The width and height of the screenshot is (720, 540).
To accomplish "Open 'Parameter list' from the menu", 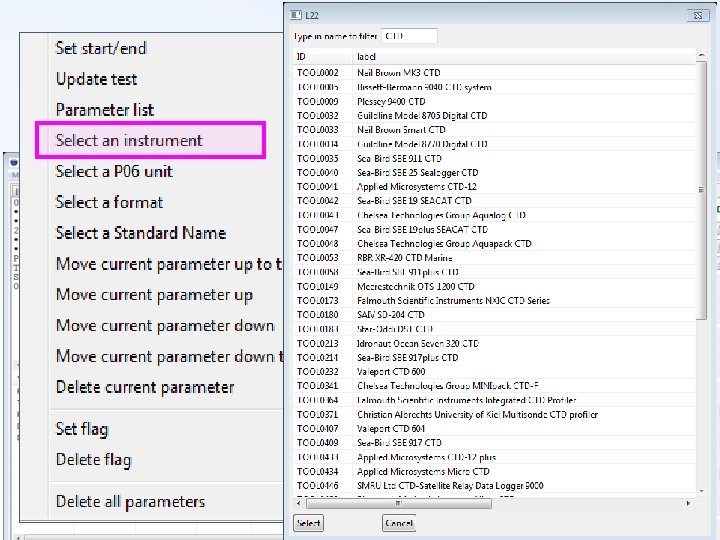I will point(105,110).
